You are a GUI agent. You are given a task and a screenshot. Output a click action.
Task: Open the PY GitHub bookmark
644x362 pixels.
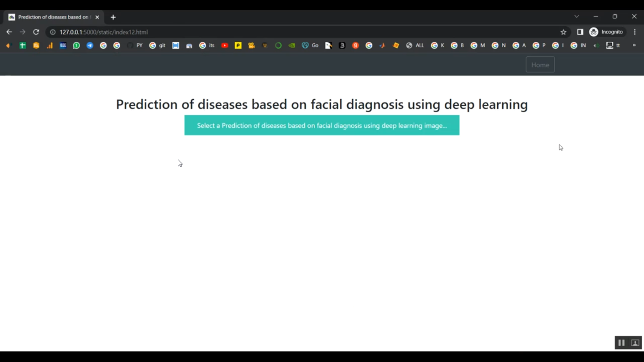point(135,45)
